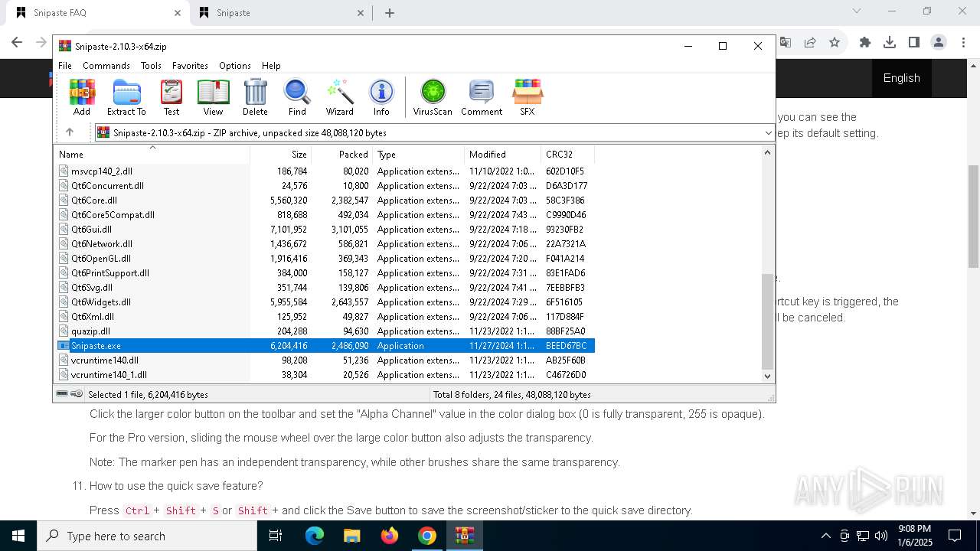Click the View toolbar icon
The height and width of the screenshot is (551, 980).
pyautogui.click(x=213, y=97)
